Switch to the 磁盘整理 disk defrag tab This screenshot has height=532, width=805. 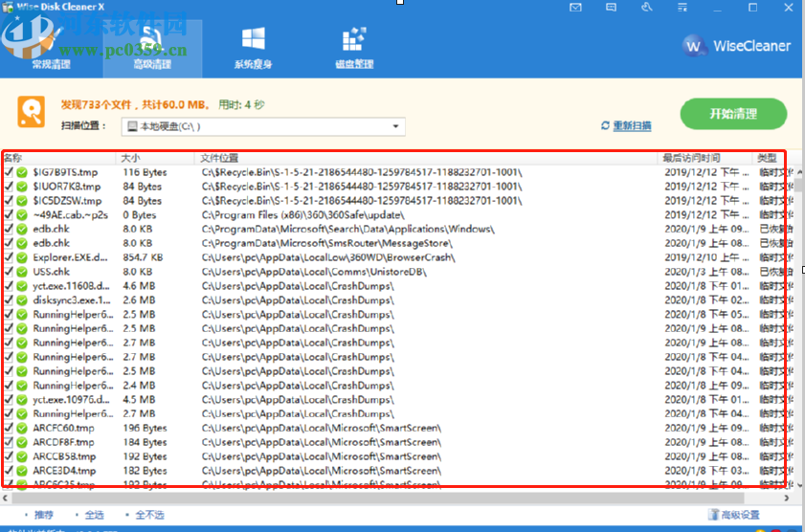(353, 46)
